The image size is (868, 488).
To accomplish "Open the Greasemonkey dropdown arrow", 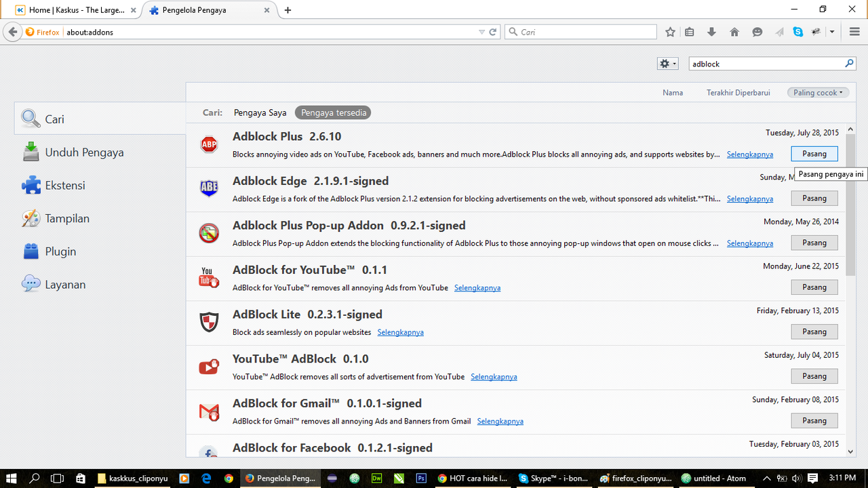I will 832,32.
